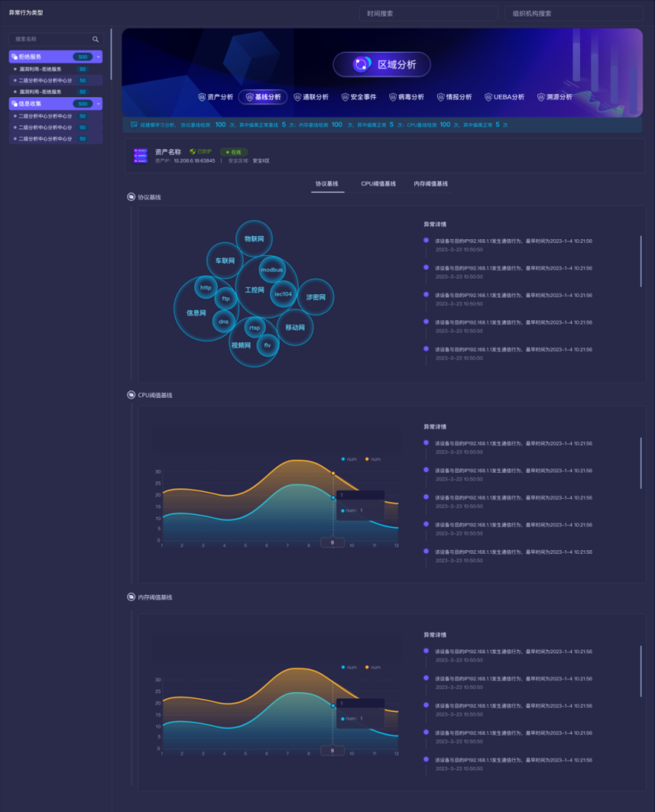Image resolution: width=655 pixels, height=812 pixels.
Task: Click the search magnifier icon in sidebar
Action: pos(95,39)
